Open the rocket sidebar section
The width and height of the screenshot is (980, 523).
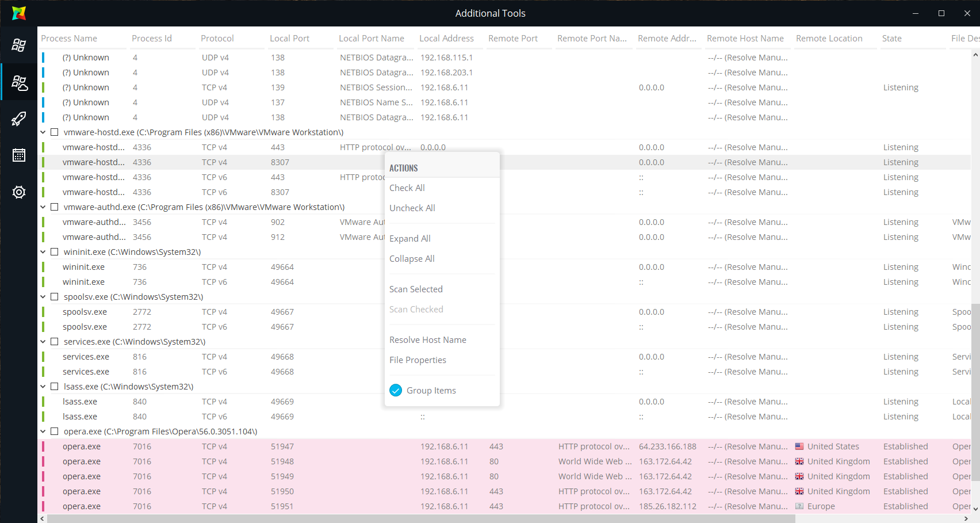pyautogui.click(x=19, y=119)
